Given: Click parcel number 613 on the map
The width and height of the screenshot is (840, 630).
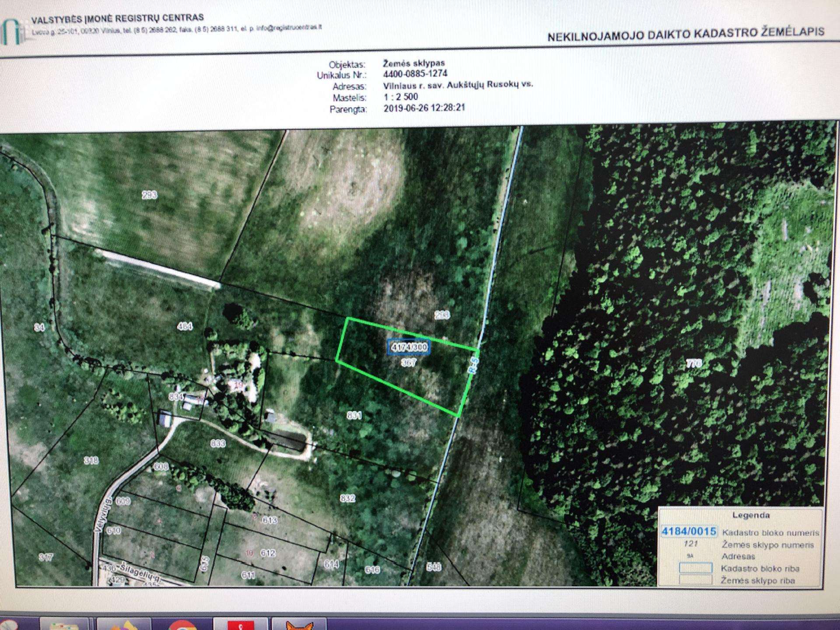Looking at the screenshot, I should [x=269, y=520].
